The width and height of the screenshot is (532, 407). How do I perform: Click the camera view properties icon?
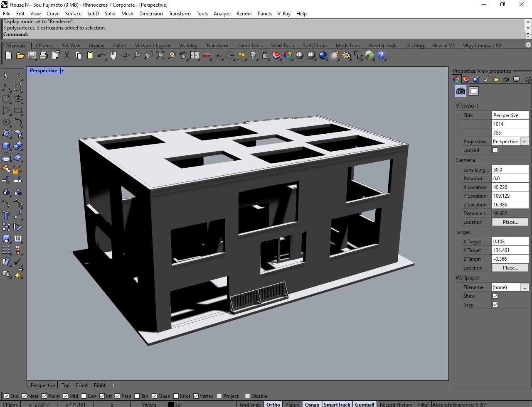click(461, 91)
